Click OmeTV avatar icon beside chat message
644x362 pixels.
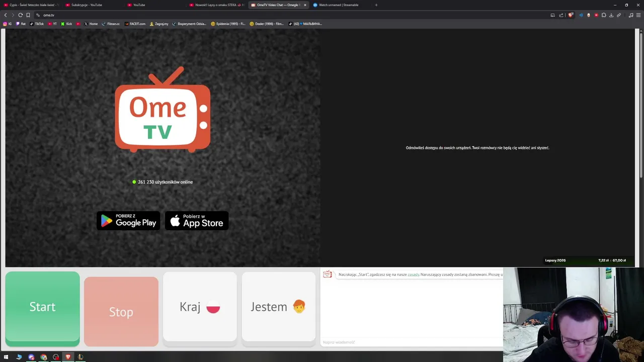(x=328, y=274)
